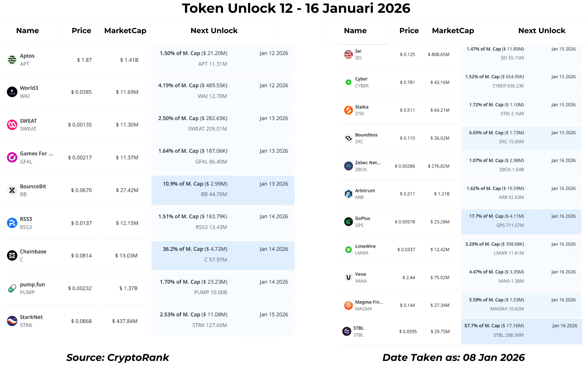Click the Aptos token logo icon
The height and width of the screenshot is (374, 588).
click(x=12, y=60)
